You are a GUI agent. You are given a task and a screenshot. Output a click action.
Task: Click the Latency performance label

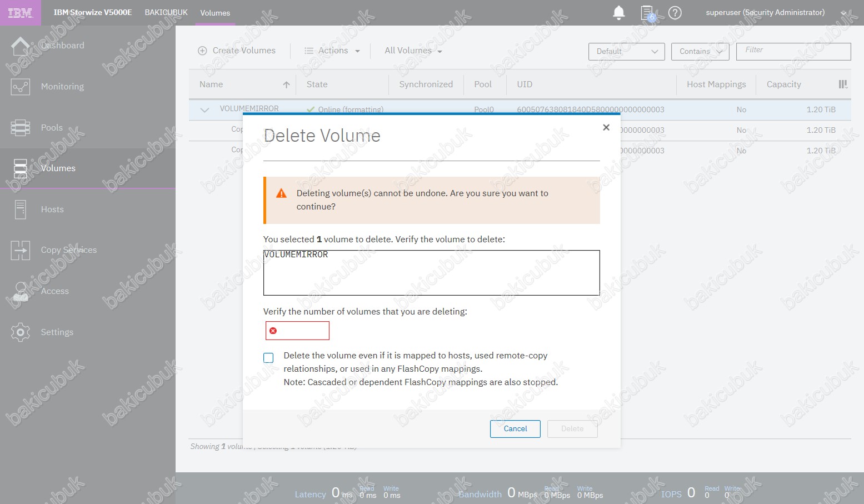pos(310,494)
